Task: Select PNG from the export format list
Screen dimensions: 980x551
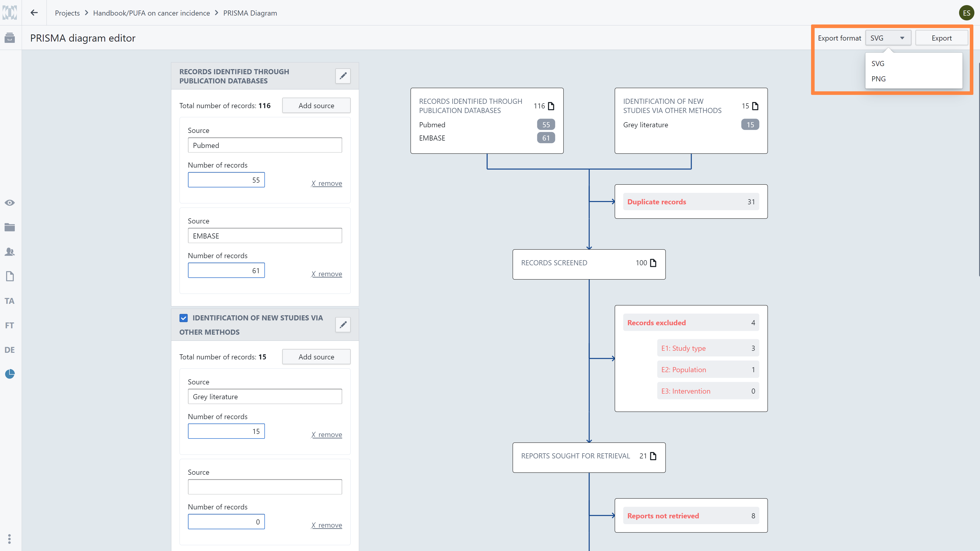Action: (878, 79)
